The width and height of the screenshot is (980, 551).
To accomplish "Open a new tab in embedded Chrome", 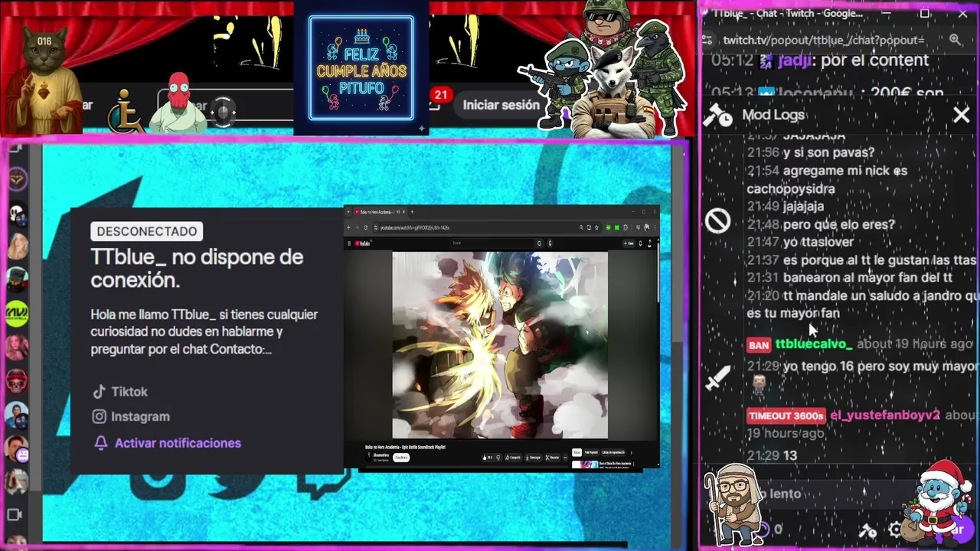I will tap(412, 212).
